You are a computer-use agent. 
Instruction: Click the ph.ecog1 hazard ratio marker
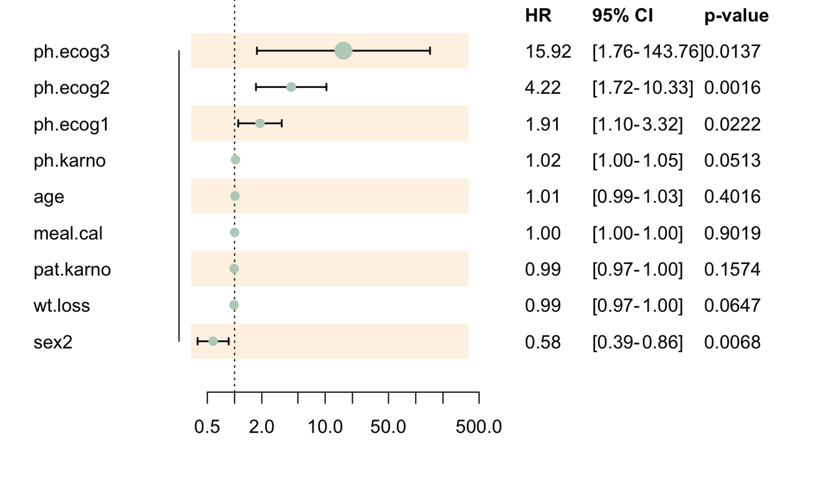(260, 123)
